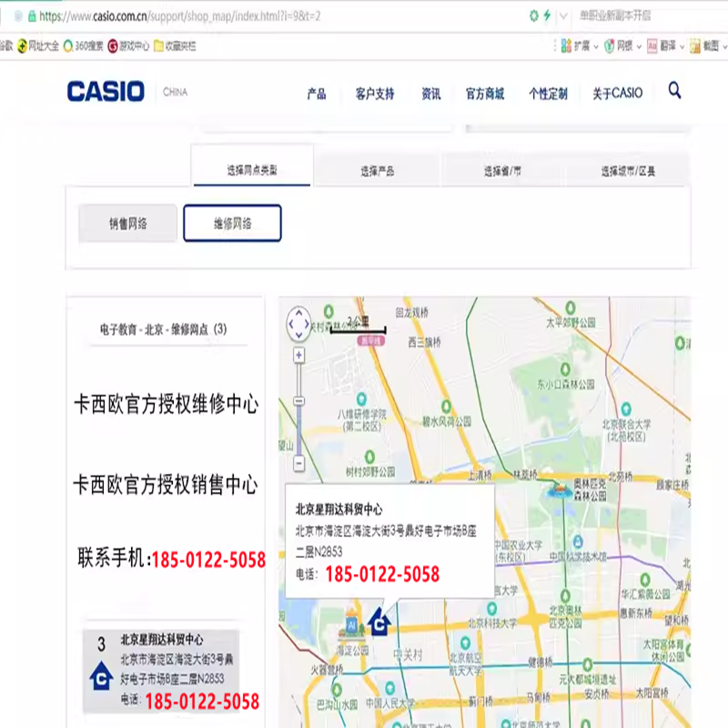Open the 游戏中心 bookmark
The image size is (728, 728).
(128, 45)
